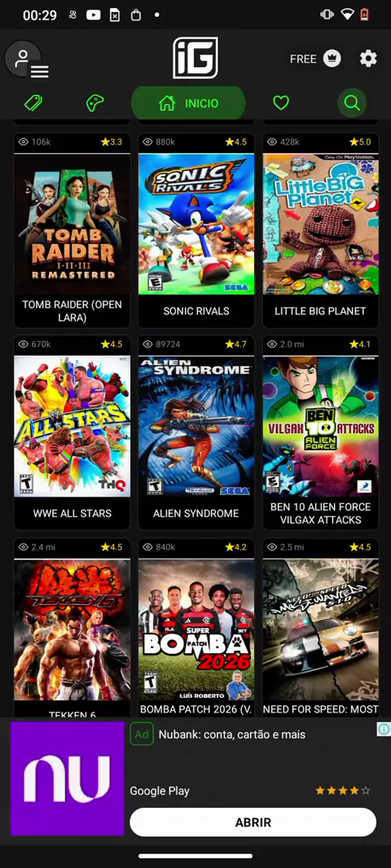Select Little Big Planet cover
Screen dimensions: 391x868
pos(321,224)
